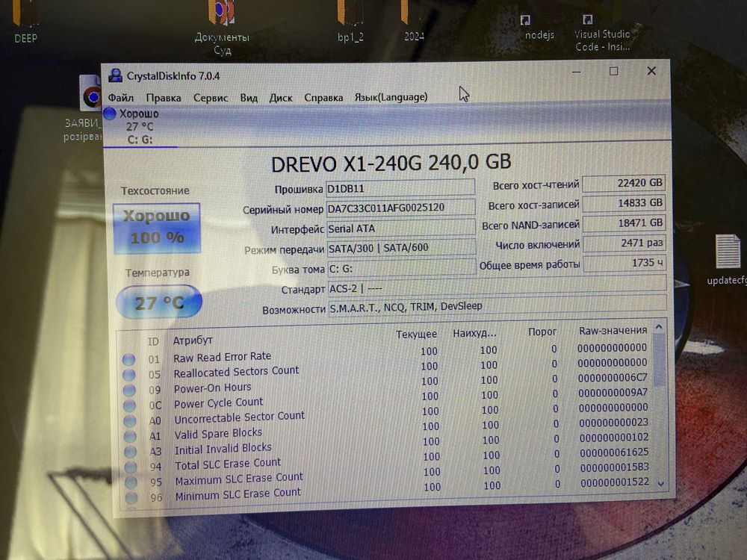747x560 pixels.
Task: Click the status dot for Total SLC Erase Count
Action: pyautogui.click(x=131, y=467)
